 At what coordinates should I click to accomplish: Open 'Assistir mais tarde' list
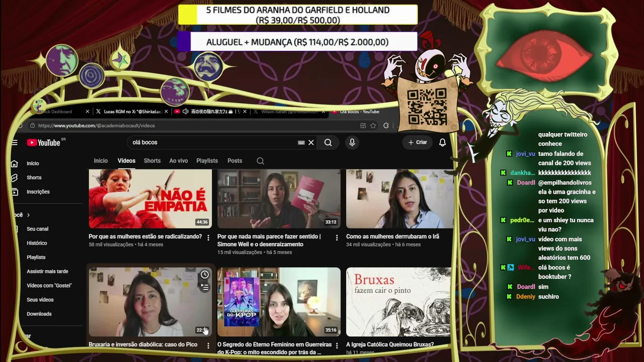pos(47,271)
